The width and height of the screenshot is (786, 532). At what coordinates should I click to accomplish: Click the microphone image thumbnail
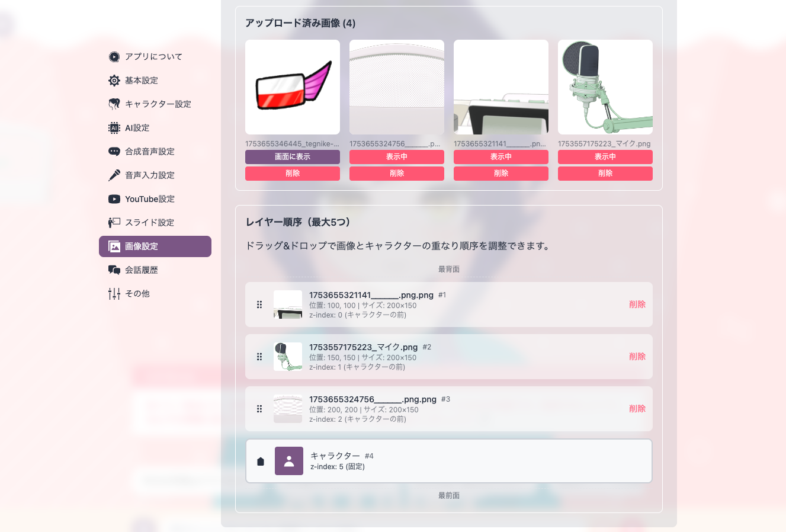[605, 86]
